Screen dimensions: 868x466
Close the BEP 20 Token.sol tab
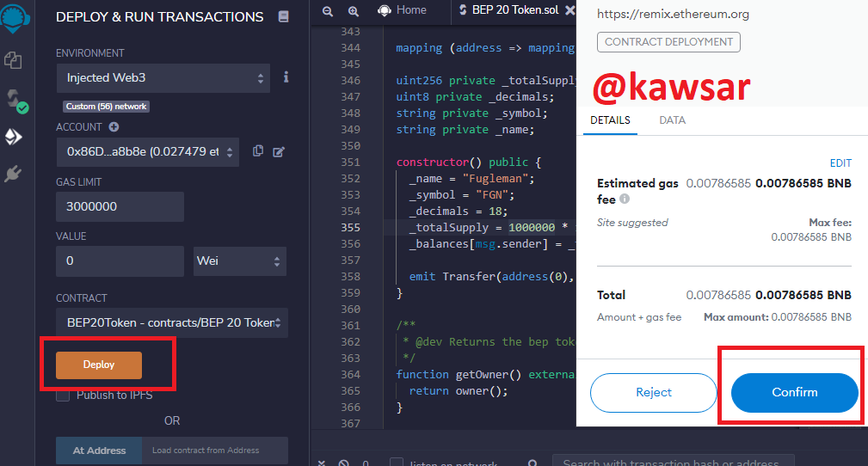tap(569, 10)
